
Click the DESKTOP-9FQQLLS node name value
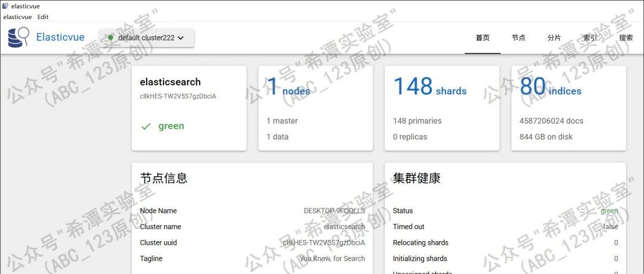pyautogui.click(x=335, y=211)
